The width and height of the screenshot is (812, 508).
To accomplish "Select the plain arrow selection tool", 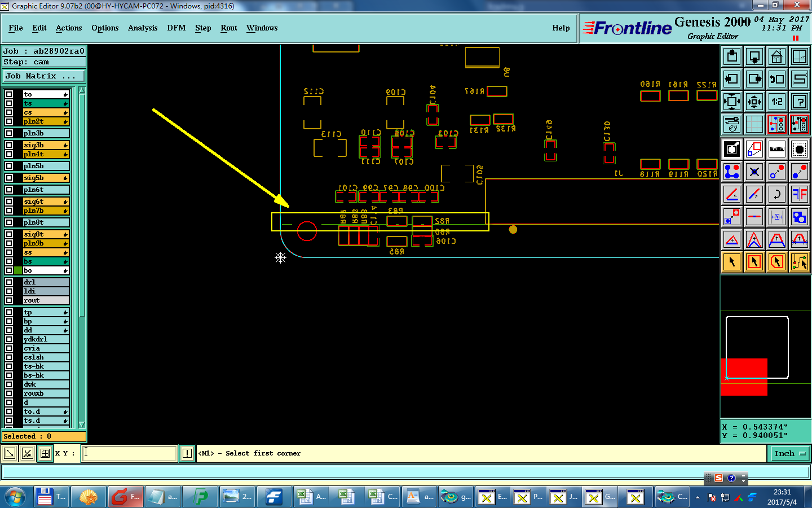I will 732,262.
